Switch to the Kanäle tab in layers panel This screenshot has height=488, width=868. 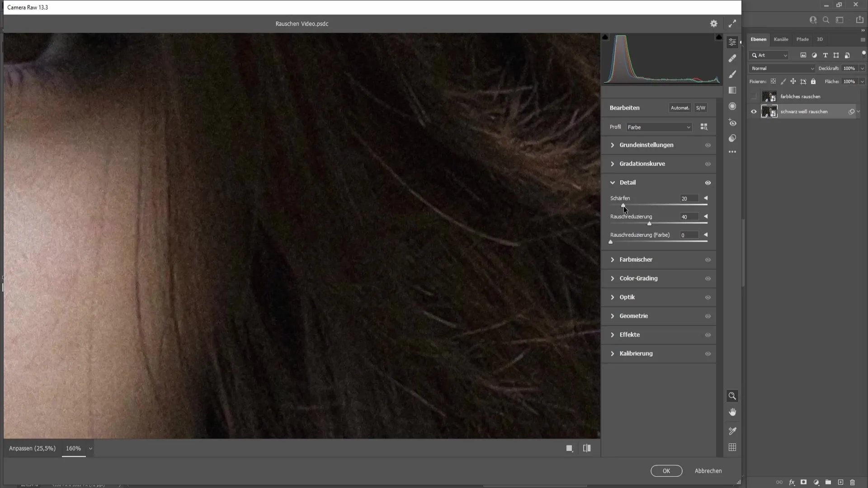(x=782, y=39)
